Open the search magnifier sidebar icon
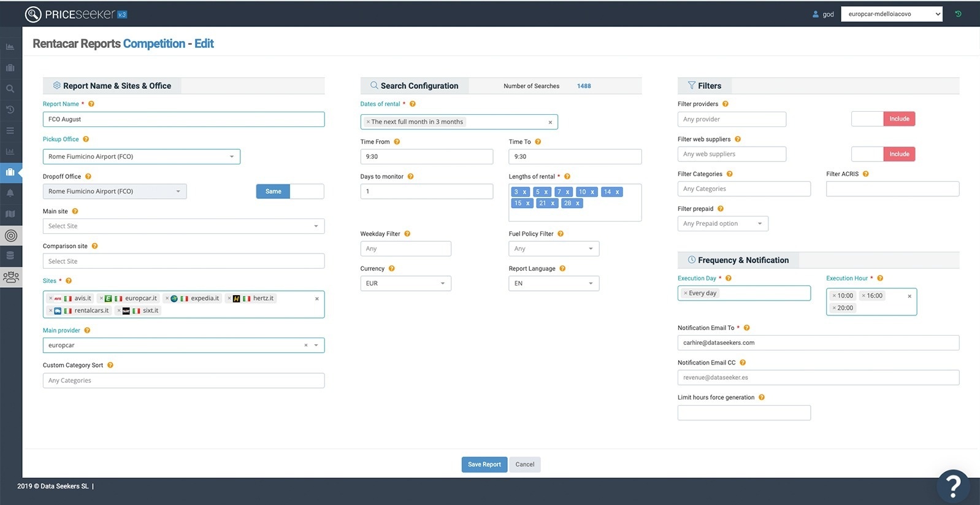Viewport: 980px width, 505px height. coord(10,88)
